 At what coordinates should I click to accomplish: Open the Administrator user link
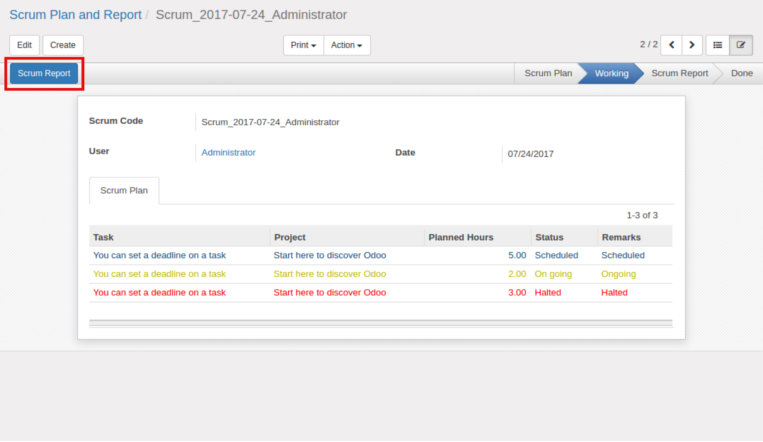(x=228, y=152)
